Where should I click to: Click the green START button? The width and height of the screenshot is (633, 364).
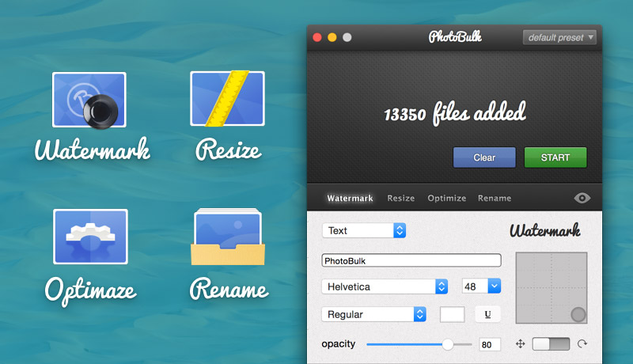pos(555,157)
